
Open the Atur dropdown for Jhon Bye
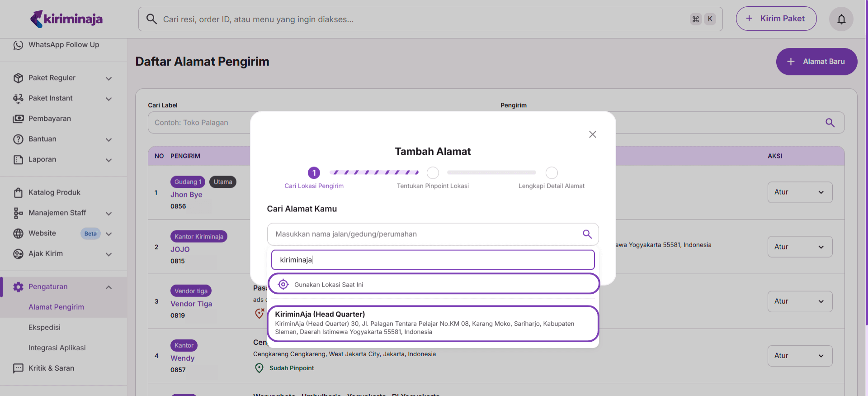799,192
